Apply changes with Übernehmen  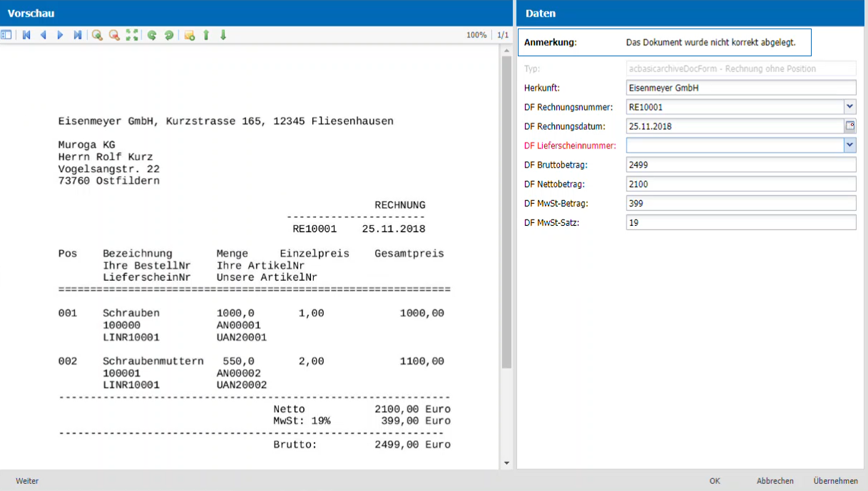click(835, 481)
